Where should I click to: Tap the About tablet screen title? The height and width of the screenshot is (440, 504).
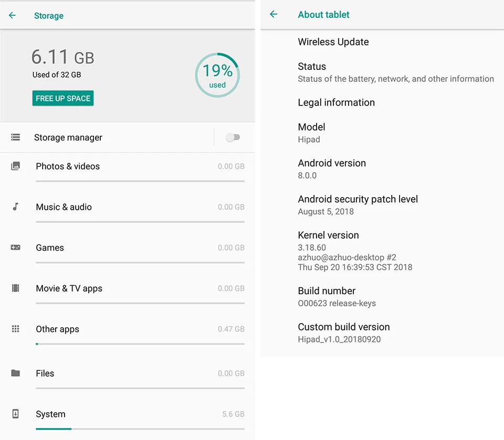323,15
